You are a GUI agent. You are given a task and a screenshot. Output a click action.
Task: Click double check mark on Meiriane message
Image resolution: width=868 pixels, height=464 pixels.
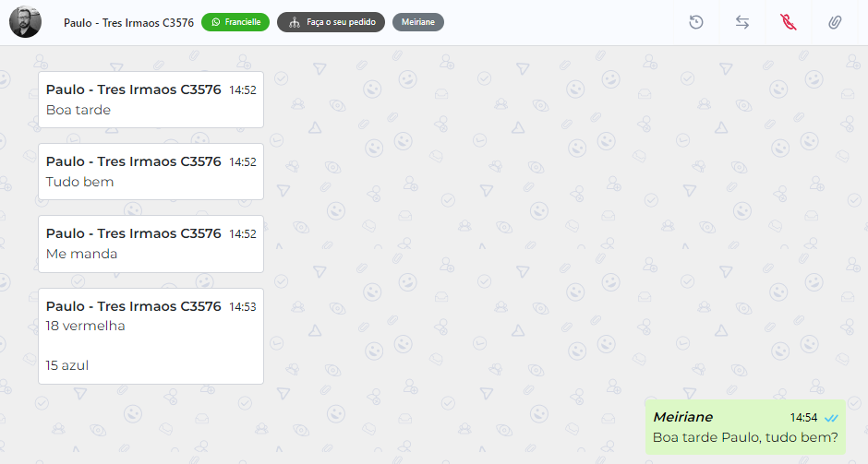(831, 418)
